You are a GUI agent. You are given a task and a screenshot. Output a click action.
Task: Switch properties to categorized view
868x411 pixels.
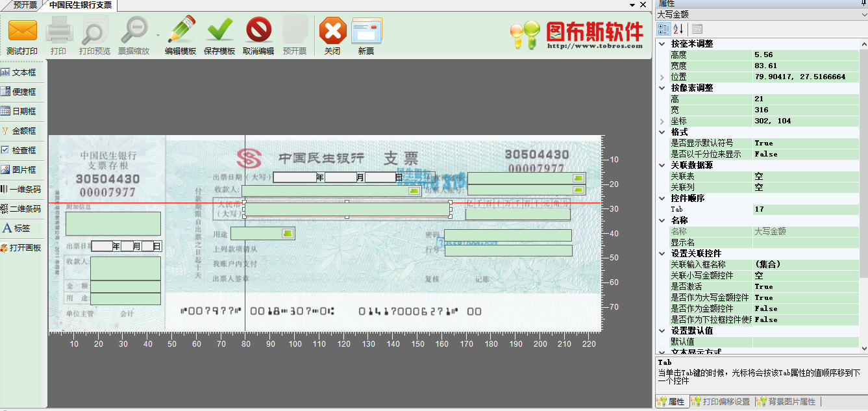pyautogui.click(x=663, y=29)
